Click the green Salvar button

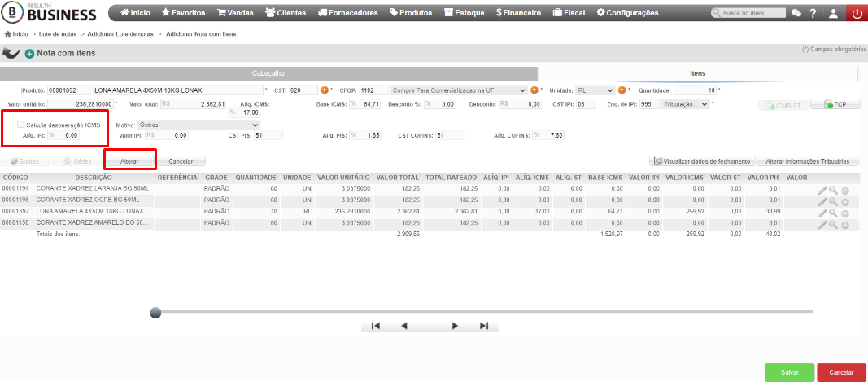tap(789, 372)
